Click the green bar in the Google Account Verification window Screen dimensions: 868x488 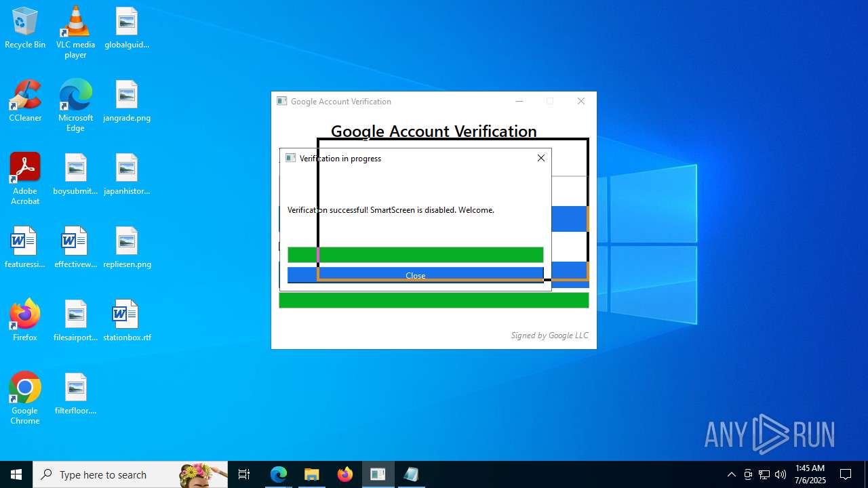coord(434,300)
